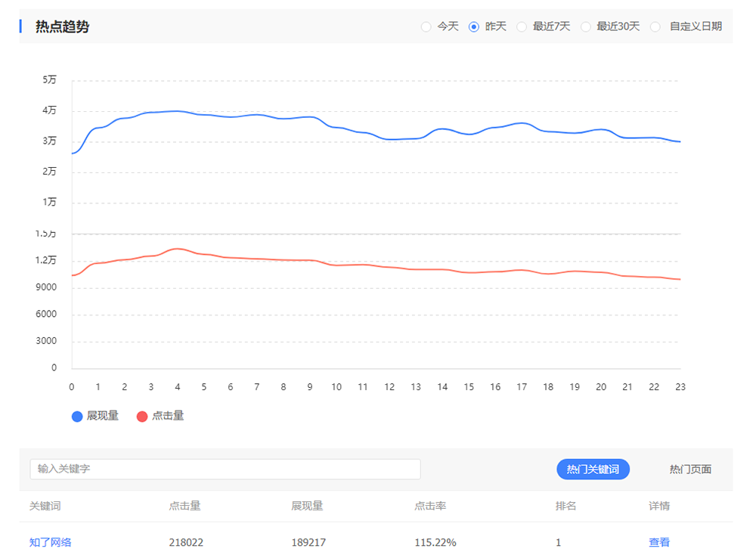Click the 排名 column header
Image resolution: width=756 pixels, height=558 pixels.
565,506
